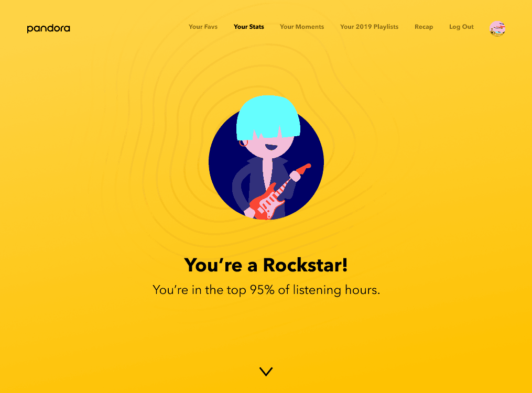
Task: Click the down chevron arrow
Action: [x=266, y=372]
